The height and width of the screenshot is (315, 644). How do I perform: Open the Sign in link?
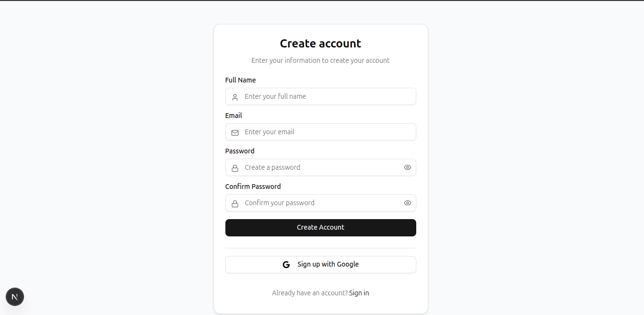[359, 292]
